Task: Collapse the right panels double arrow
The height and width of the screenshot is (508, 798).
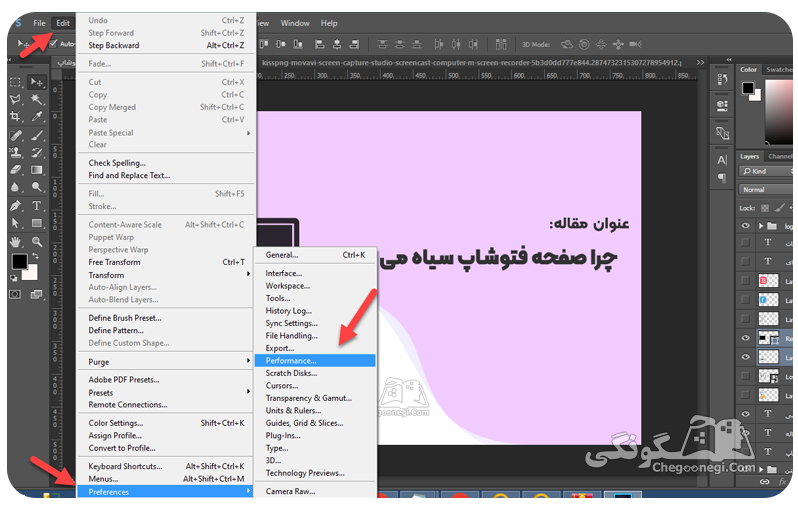Action: 729,59
